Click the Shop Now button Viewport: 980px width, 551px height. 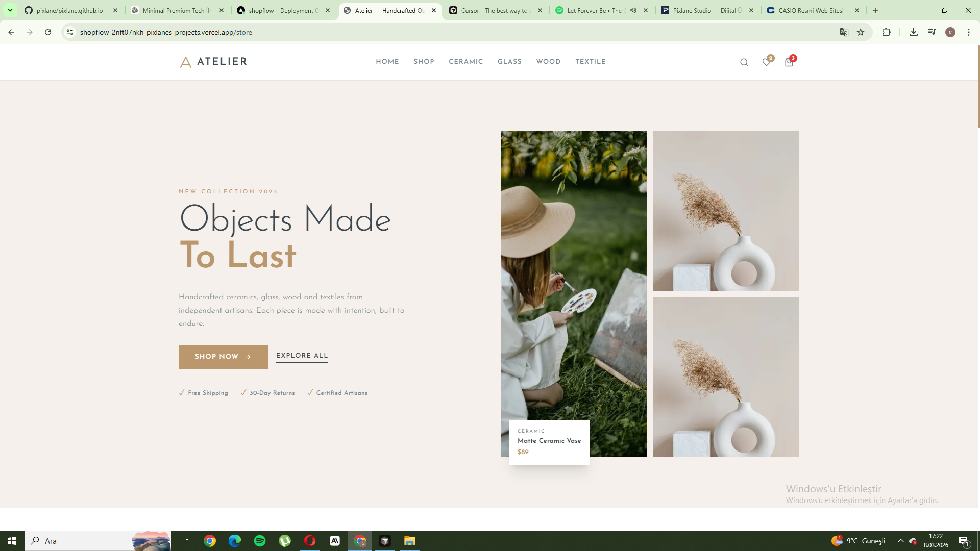pos(223,356)
